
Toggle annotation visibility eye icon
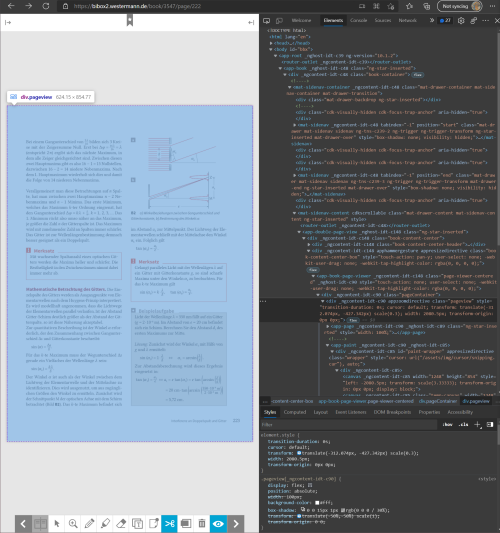[218, 523]
